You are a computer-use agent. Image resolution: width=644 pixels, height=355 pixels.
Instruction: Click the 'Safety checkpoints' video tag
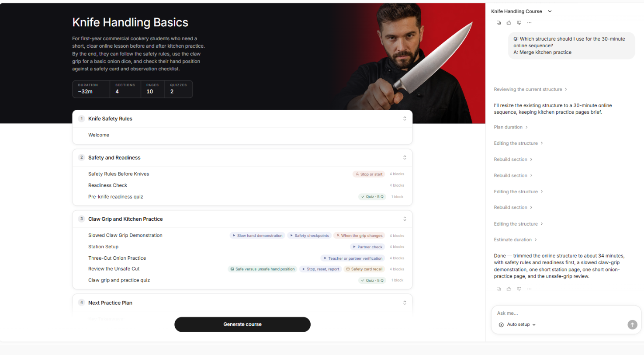[309, 236]
